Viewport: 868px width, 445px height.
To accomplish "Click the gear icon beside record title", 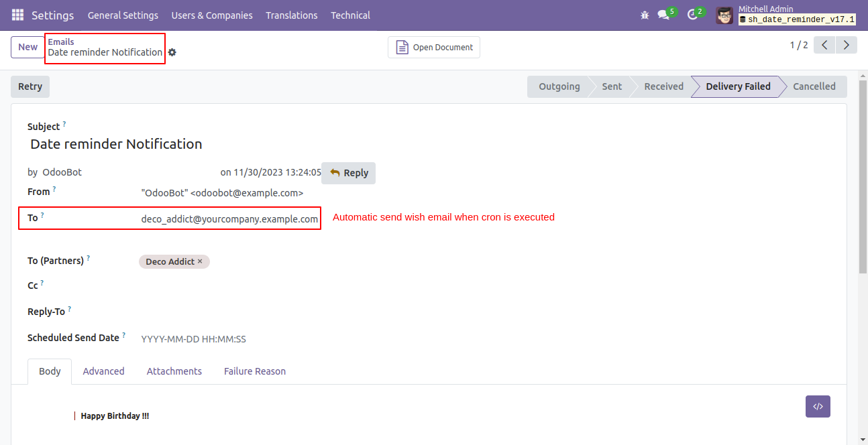I will 172,52.
